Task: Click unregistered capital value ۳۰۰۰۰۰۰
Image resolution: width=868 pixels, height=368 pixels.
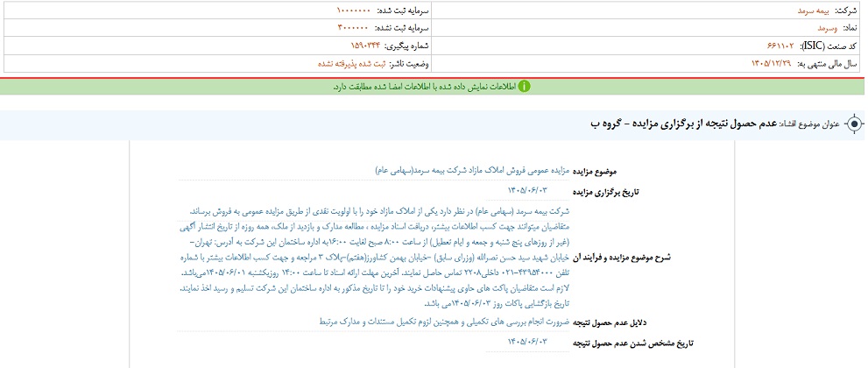Action: click(x=353, y=28)
